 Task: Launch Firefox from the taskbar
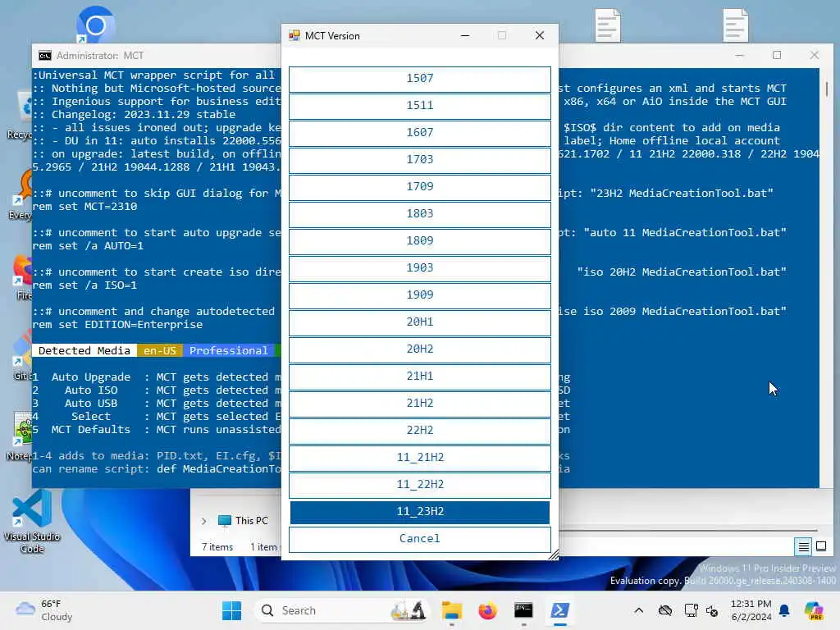487,610
